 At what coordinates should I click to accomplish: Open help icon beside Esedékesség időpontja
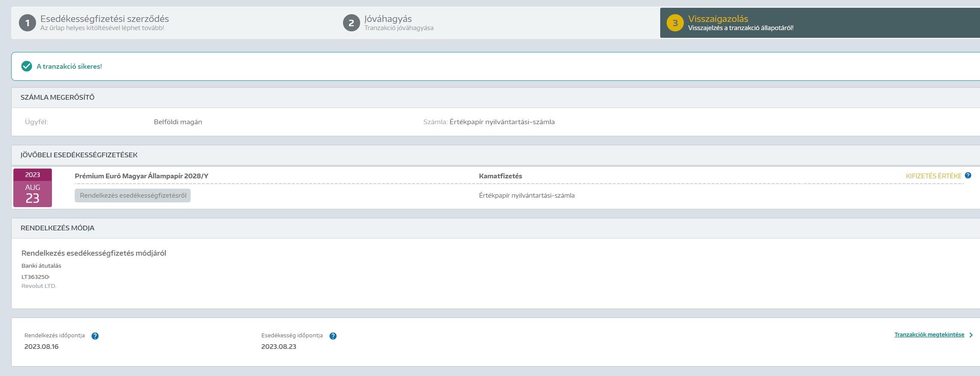click(333, 336)
